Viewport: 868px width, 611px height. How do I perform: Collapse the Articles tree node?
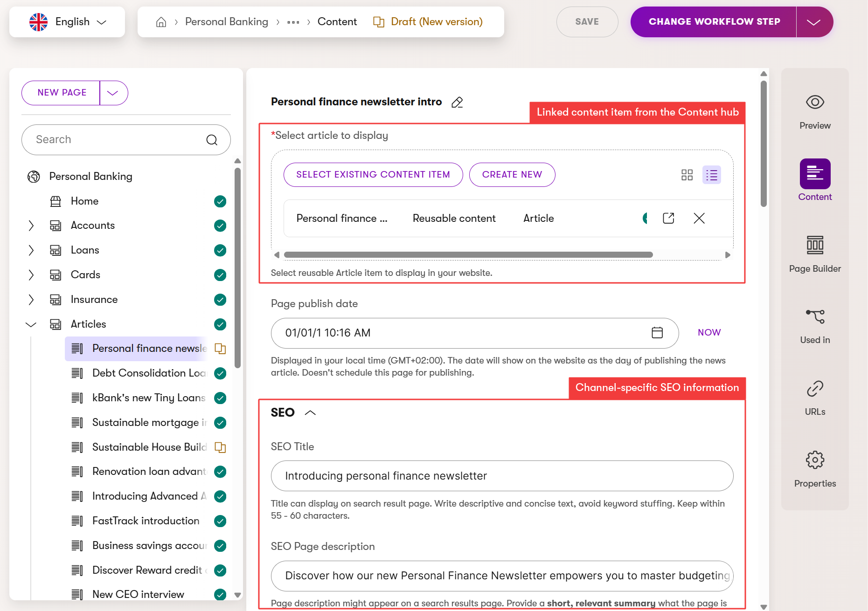pos(31,324)
